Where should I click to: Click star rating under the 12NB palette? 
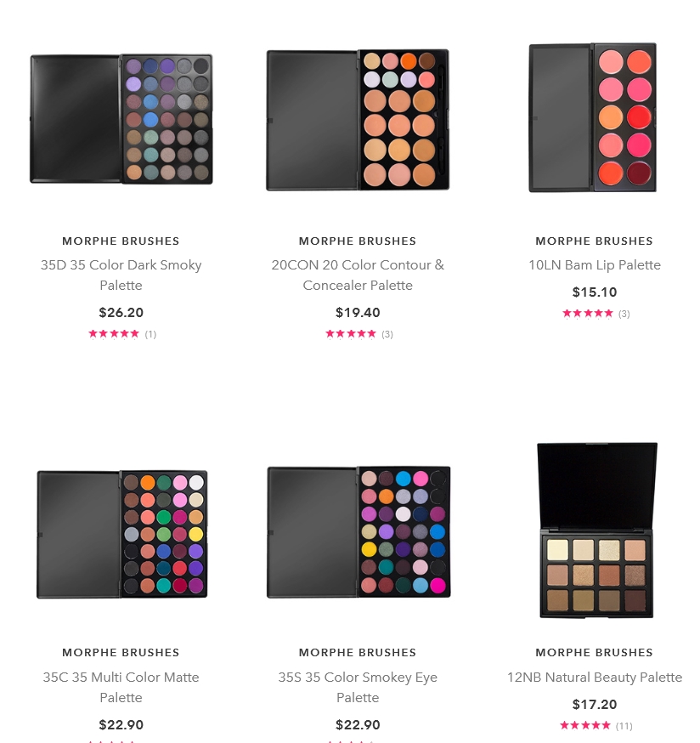click(585, 725)
